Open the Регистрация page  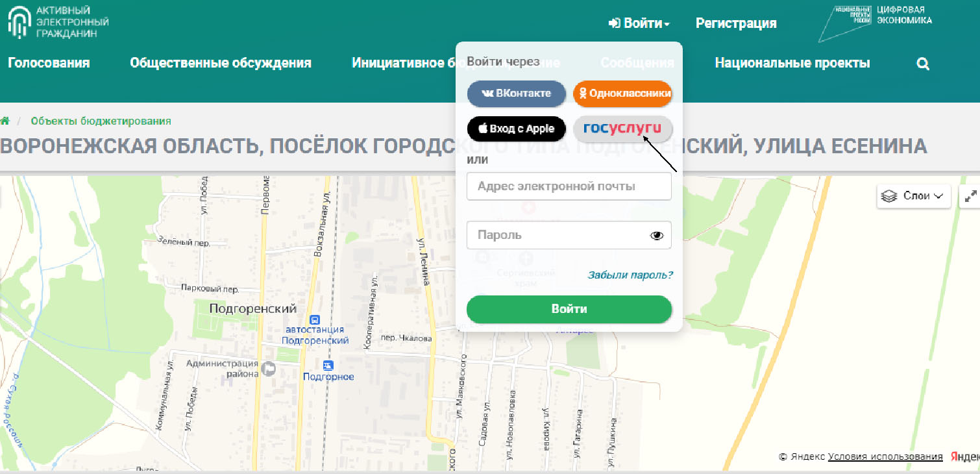pyautogui.click(x=736, y=23)
